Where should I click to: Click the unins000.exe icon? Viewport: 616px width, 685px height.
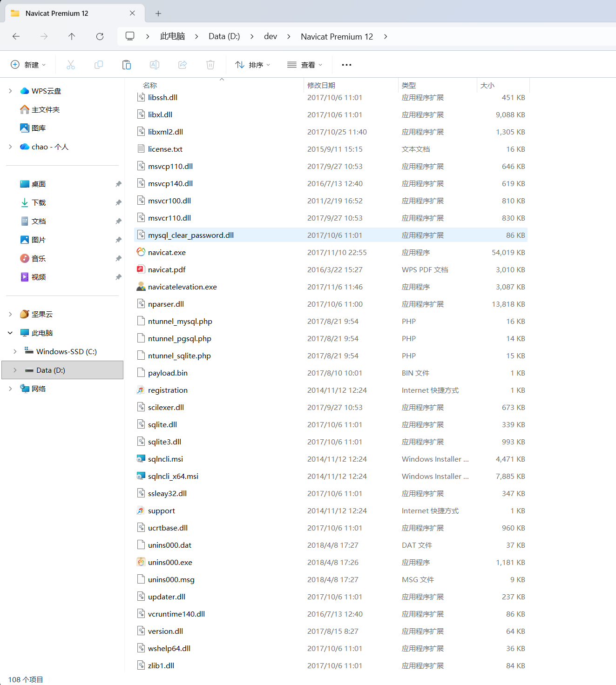pyautogui.click(x=141, y=562)
